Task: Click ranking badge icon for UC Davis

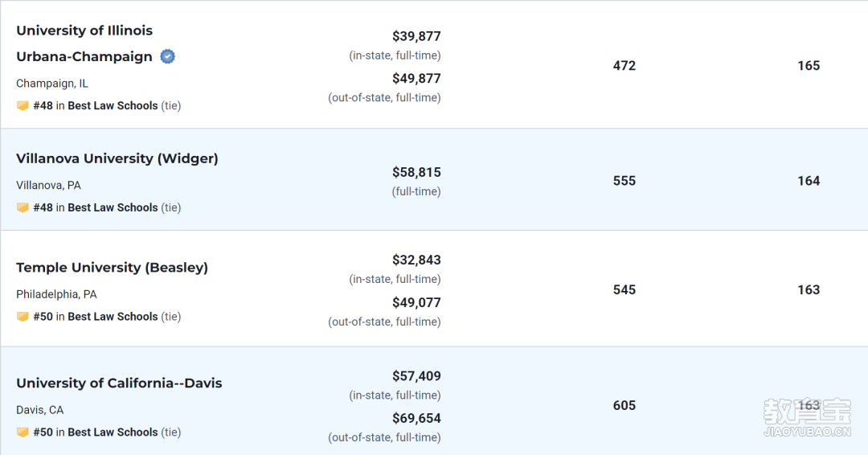Action: [23, 432]
